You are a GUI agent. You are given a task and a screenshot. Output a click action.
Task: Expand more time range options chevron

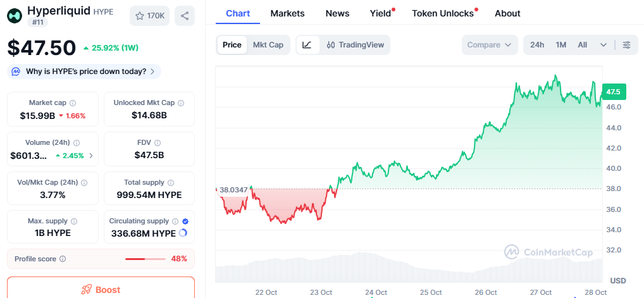604,45
